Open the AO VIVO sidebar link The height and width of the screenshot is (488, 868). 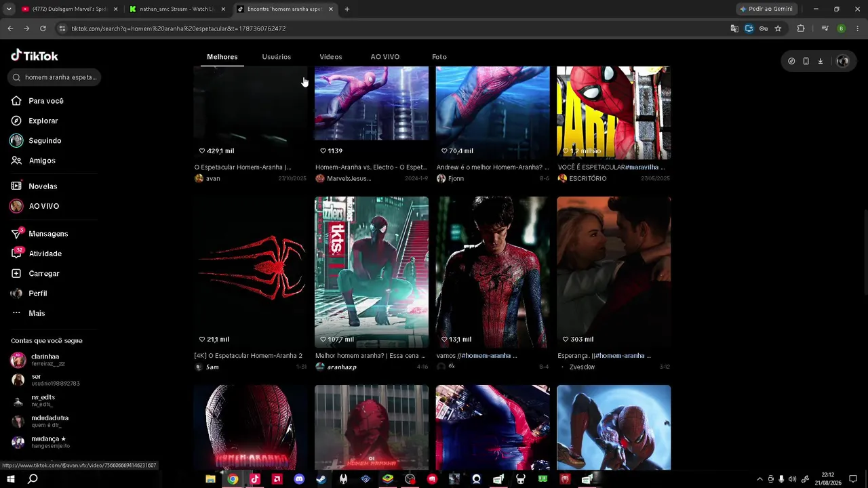(x=44, y=206)
